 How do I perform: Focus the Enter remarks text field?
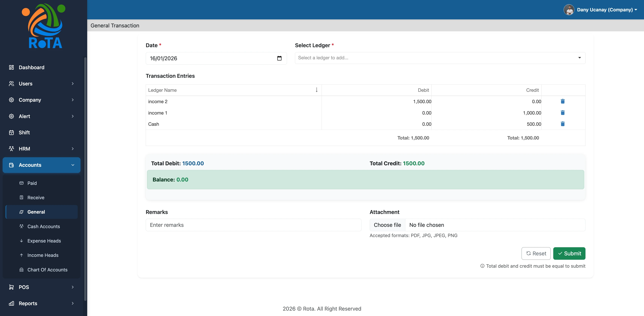click(253, 225)
